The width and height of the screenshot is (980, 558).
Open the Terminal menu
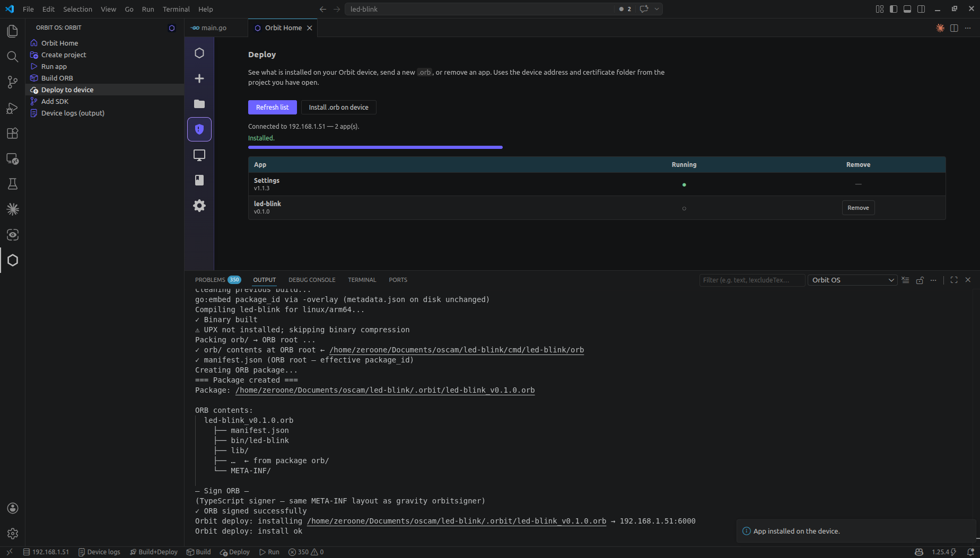point(176,9)
